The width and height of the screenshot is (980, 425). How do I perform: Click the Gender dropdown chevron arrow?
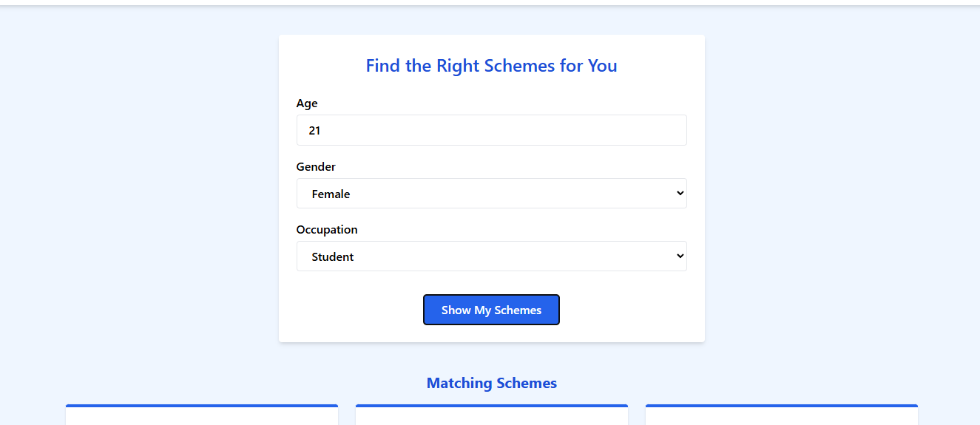[680, 194]
